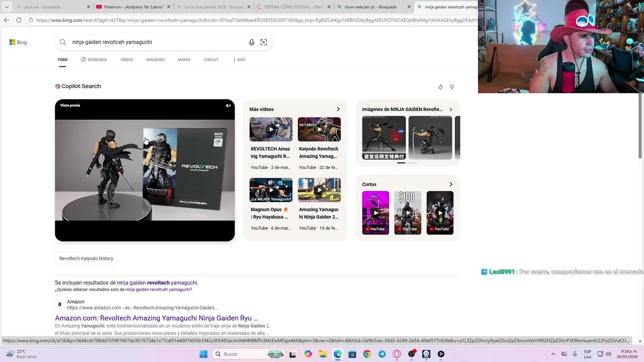
Task: Launch Copilot from the taskbar
Action: point(308,354)
